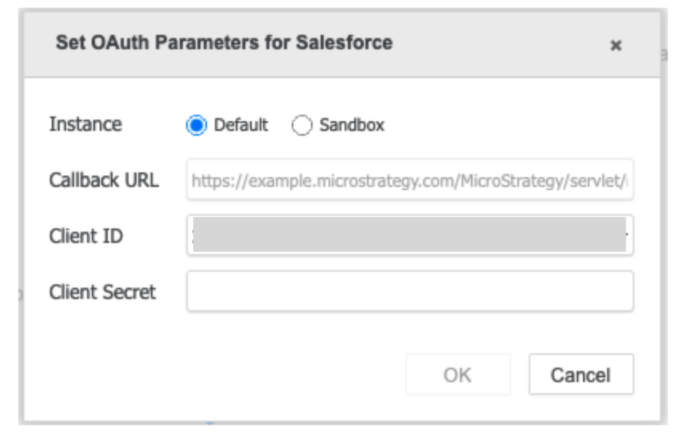This screenshot has width=684, height=436.
Task: Click the dialog title 'Set OAuth Parameters for Salesforce'
Action: pyautogui.click(x=224, y=43)
